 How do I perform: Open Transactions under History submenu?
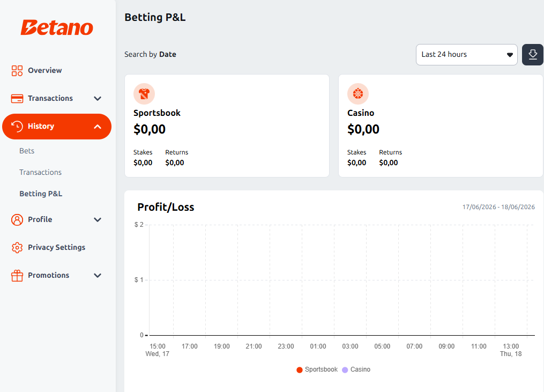pos(40,173)
